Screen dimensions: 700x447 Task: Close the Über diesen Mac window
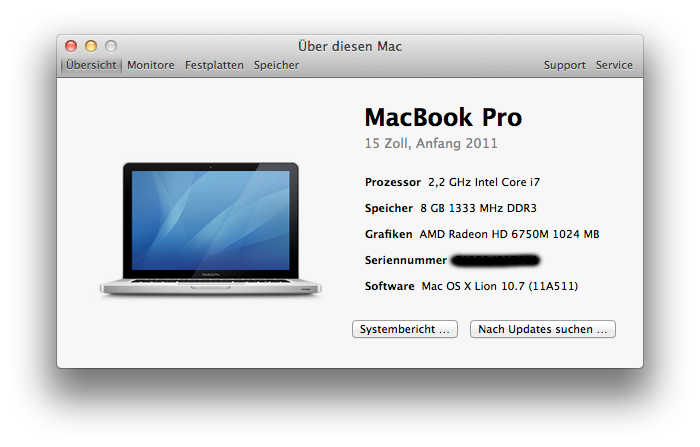click(x=71, y=46)
